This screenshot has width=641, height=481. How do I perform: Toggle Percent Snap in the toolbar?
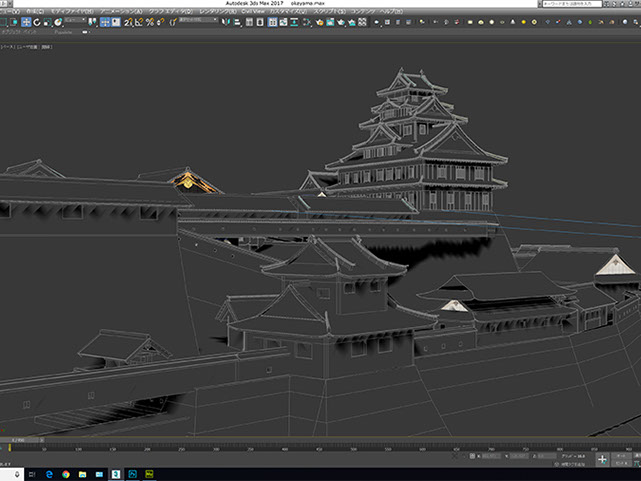[150, 22]
